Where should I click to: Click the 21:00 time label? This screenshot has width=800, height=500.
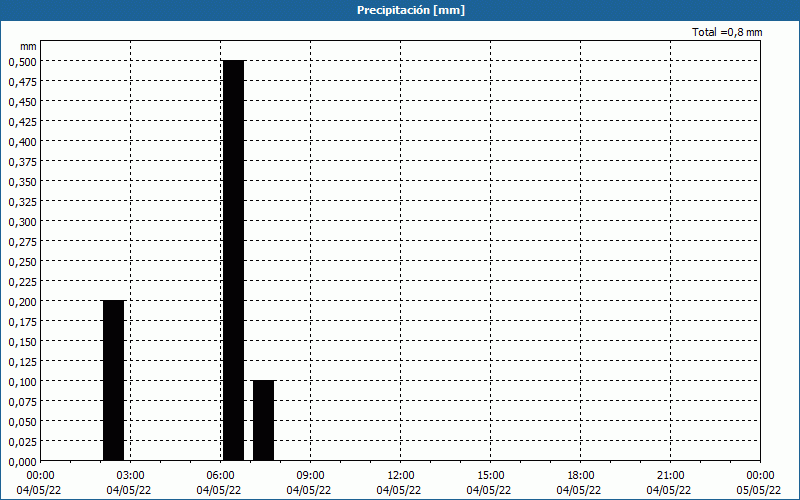pyautogui.click(x=670, y=476)
